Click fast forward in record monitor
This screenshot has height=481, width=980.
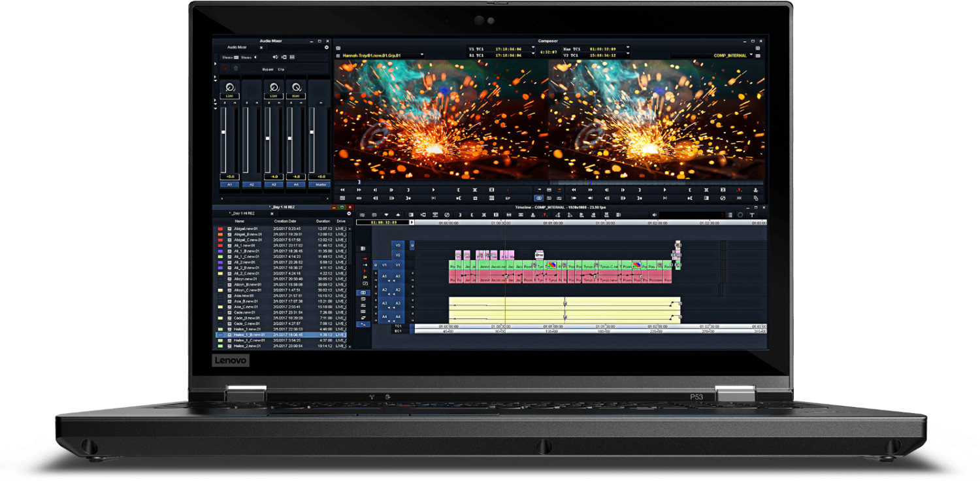[589, 190]
